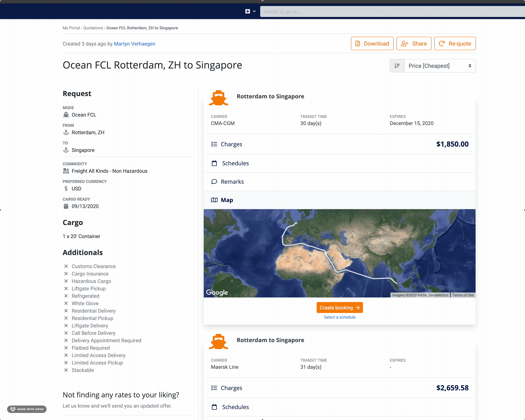Click the Download document icon
The height and width of the screenshot is (420, 525).
tap(357, 44)
